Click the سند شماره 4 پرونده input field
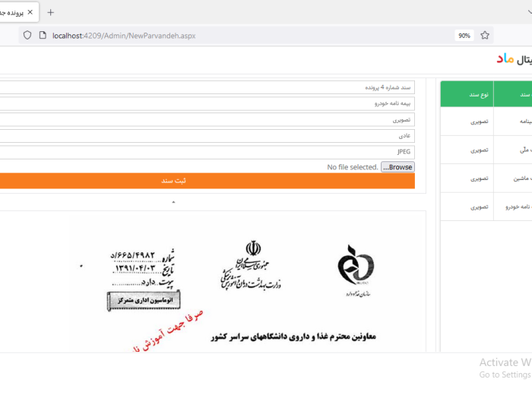 pyautogui.click(x=207, y=88)
